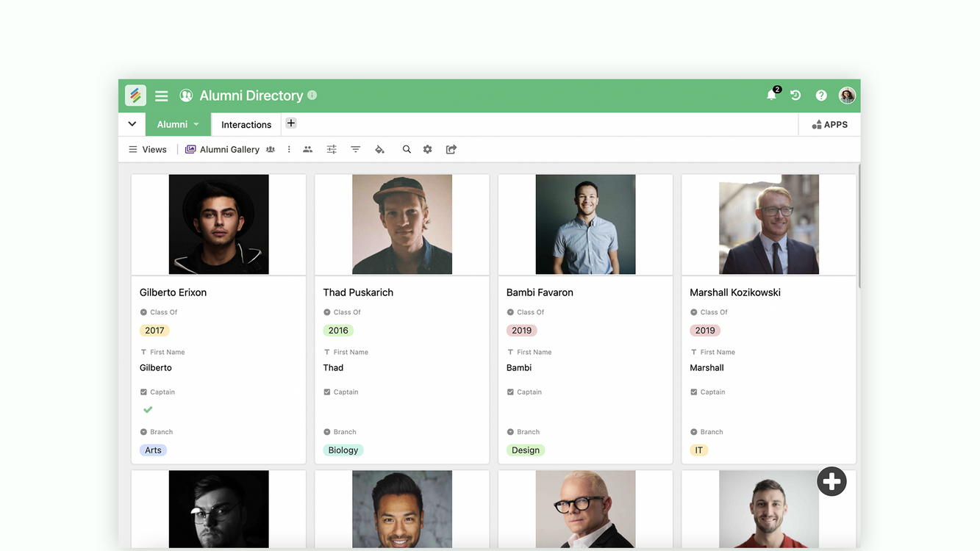Click the APPS button

[829, 125]
